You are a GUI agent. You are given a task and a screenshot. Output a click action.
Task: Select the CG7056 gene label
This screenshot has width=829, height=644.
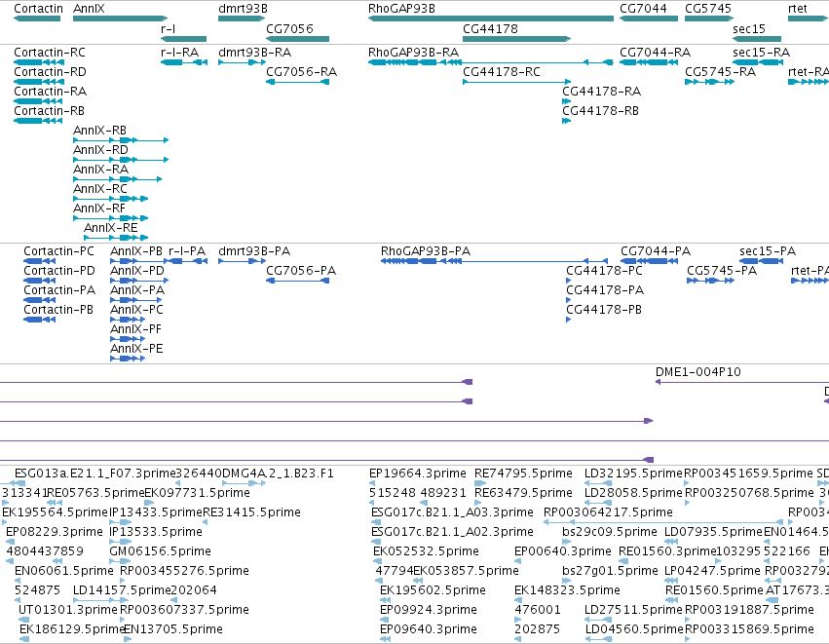(x=289, y=28)
